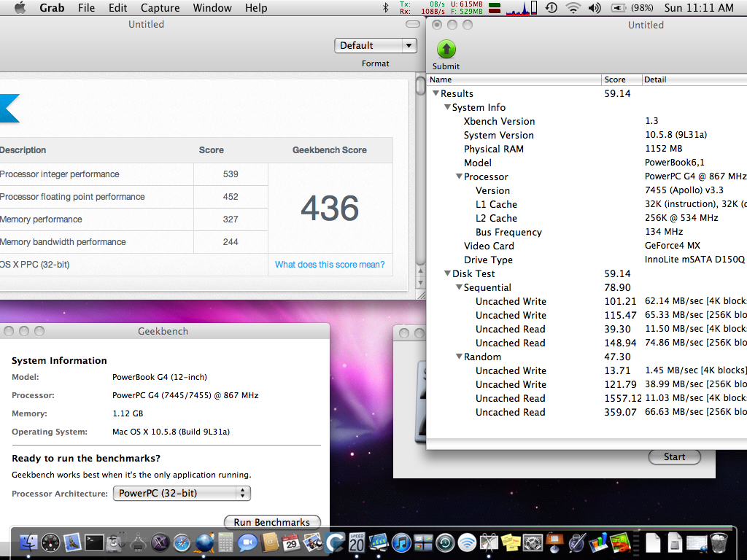This screenshot has width=747, height=560.
Task: Select the Drive Type row in Xbench
Action: 587,260
